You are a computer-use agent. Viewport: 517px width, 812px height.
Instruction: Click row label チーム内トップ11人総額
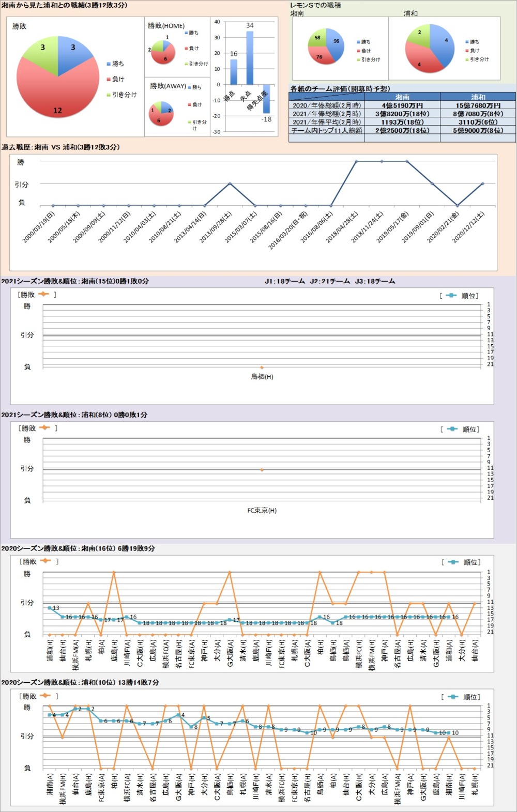click(x=327, y=130)
